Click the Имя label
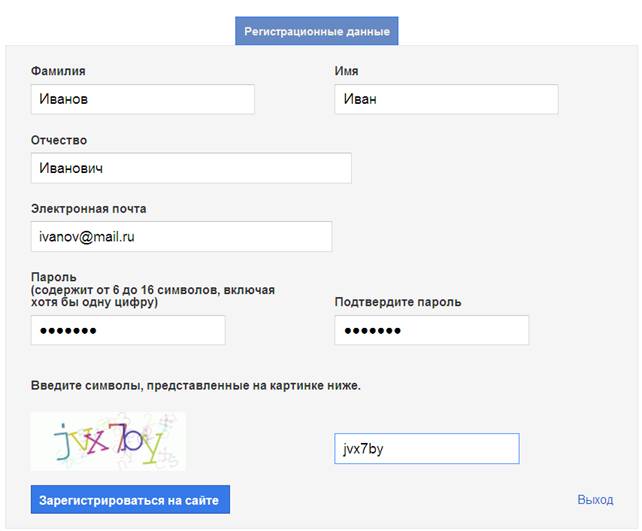This screenshot has height=531, width=642. (346, 71)
